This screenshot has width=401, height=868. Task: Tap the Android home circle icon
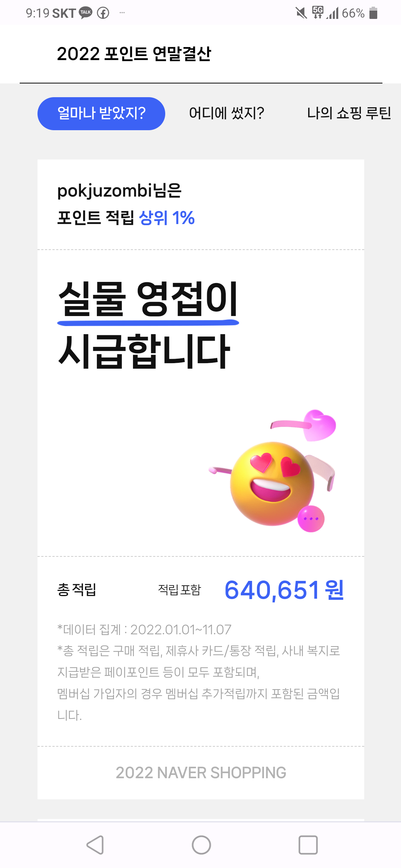coord(201,845)
